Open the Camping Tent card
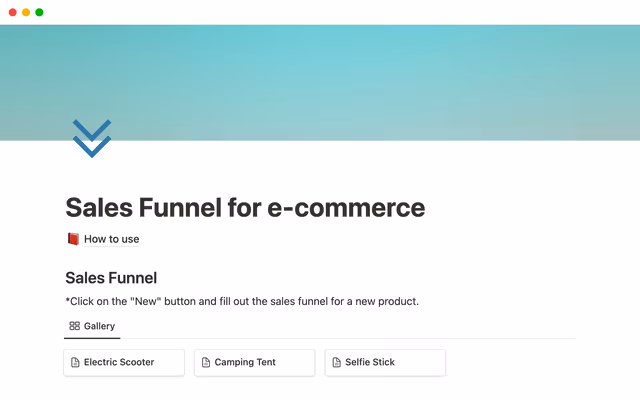 (254, 362)
